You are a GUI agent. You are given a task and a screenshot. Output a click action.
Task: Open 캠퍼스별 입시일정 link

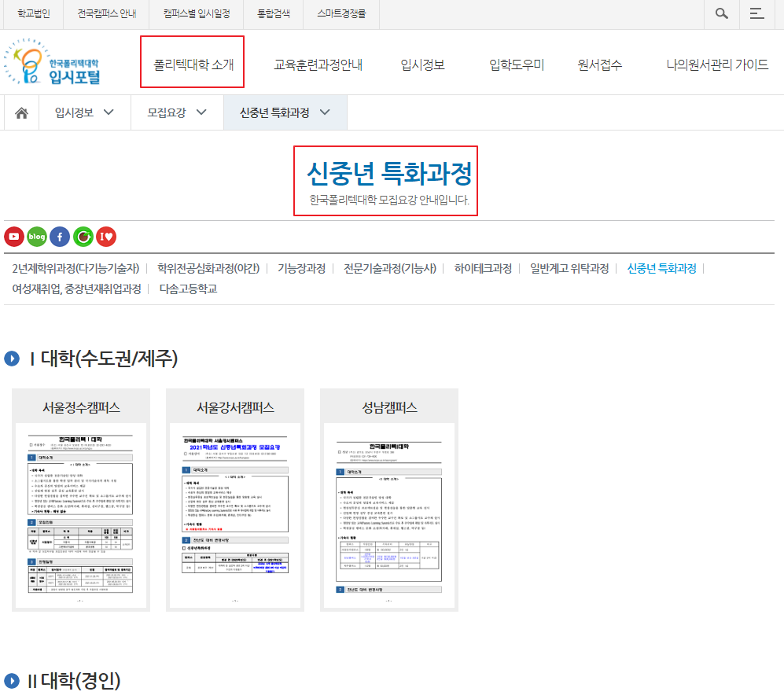coord(197,13)
